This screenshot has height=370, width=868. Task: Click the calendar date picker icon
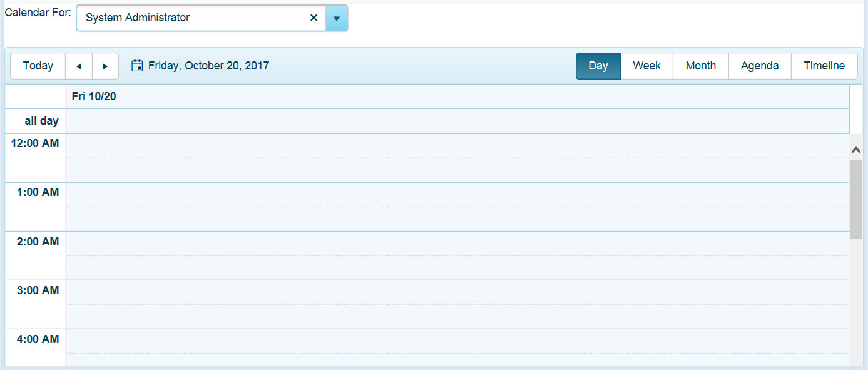[137, 65]
